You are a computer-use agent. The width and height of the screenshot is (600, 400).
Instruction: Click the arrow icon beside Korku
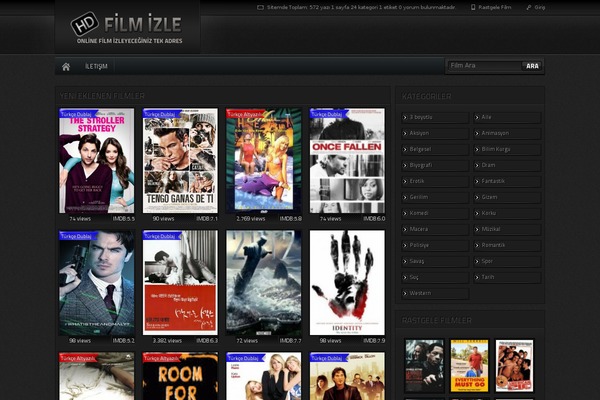tap(477, 214)
